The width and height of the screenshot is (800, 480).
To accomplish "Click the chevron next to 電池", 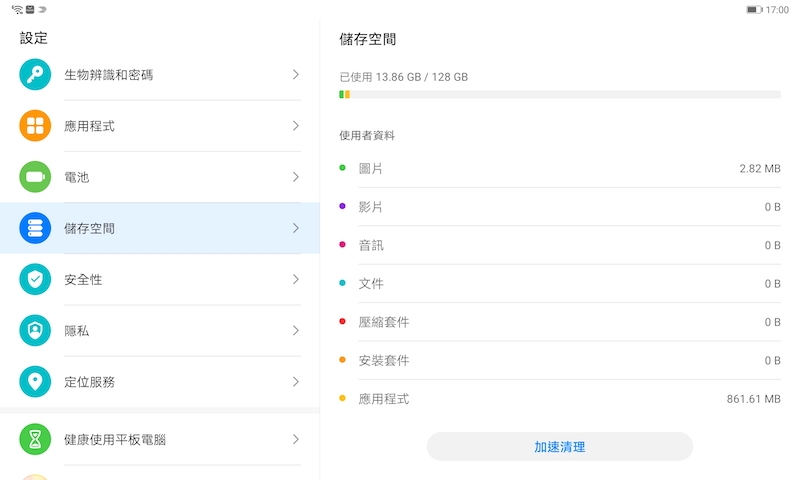I will pyautogui.click(x=296, y=177).
